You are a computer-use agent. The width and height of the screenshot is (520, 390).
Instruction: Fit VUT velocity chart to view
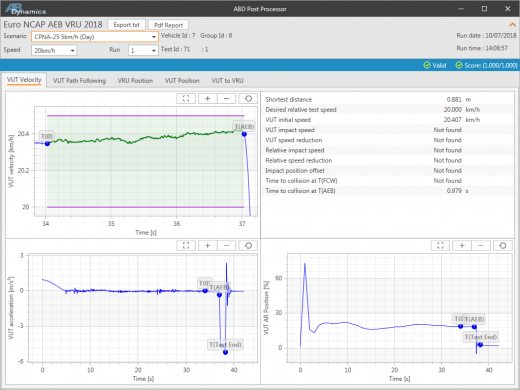pos(186,98)
